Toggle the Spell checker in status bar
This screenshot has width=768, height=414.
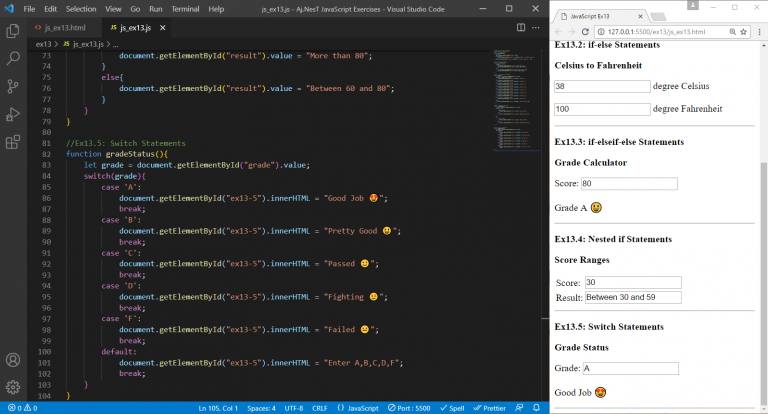coord(452,408)
